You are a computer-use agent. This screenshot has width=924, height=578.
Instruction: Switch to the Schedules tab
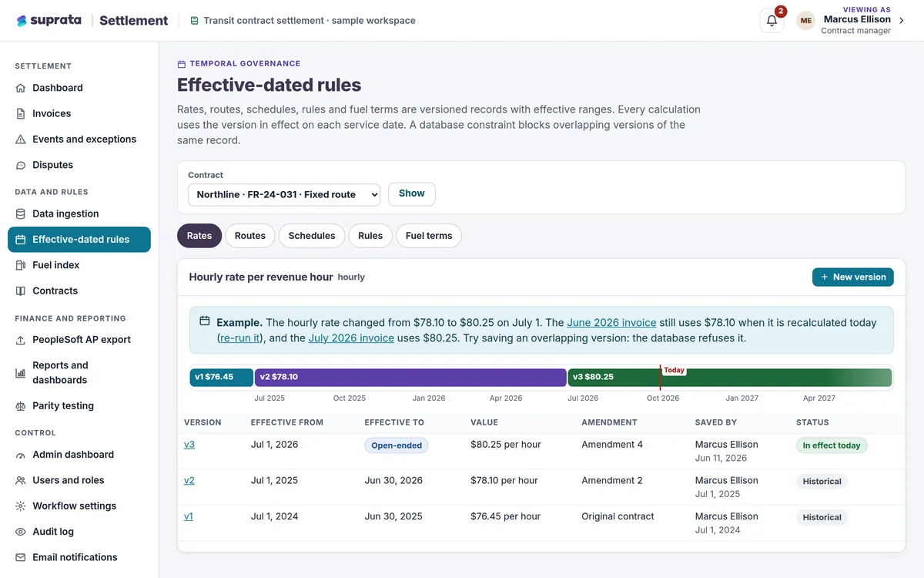[312, 236]
